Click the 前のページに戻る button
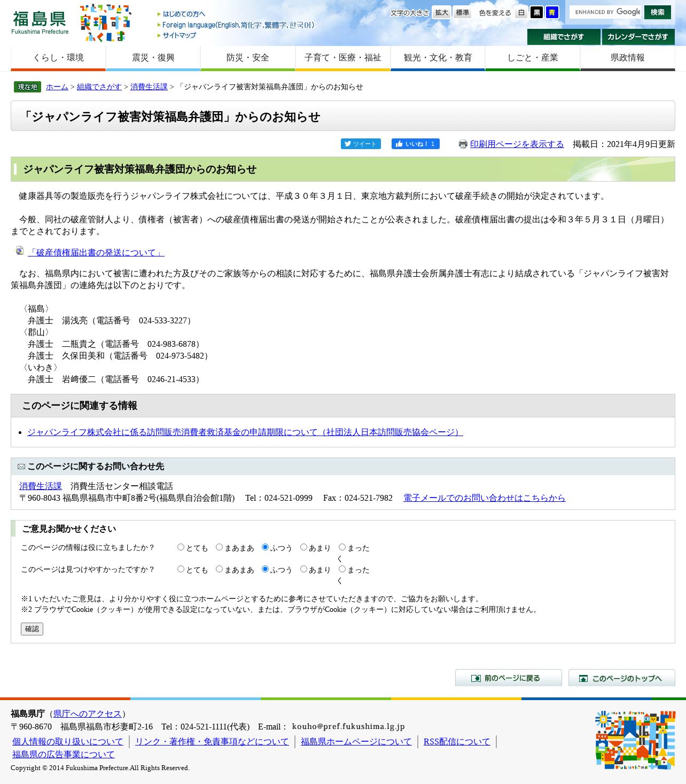The height and width of the screenshot is (784, 686). 509,678
